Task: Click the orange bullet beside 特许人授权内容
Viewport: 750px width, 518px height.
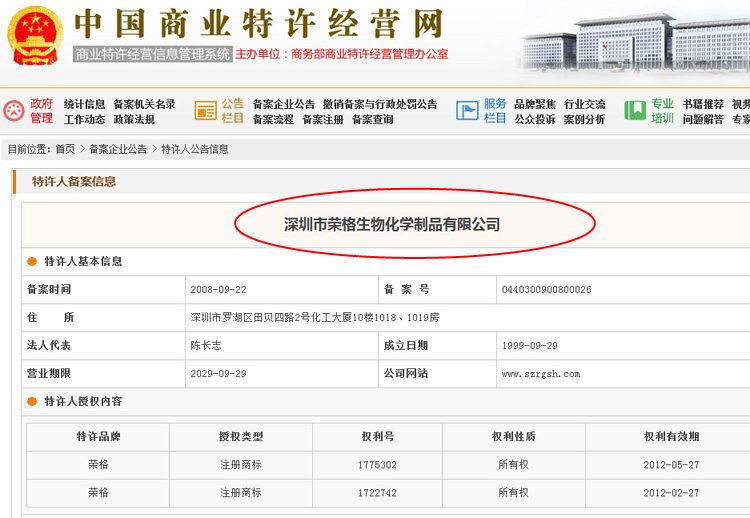Action: [32, 401]
